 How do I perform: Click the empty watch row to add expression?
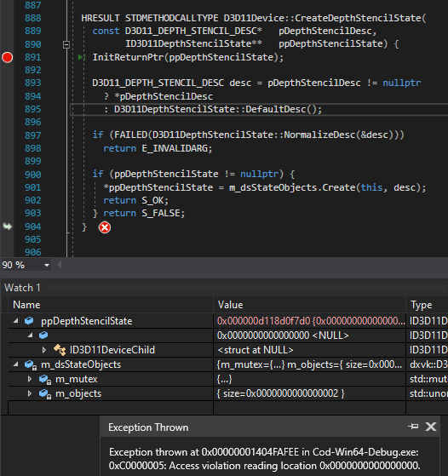point(112,407)
